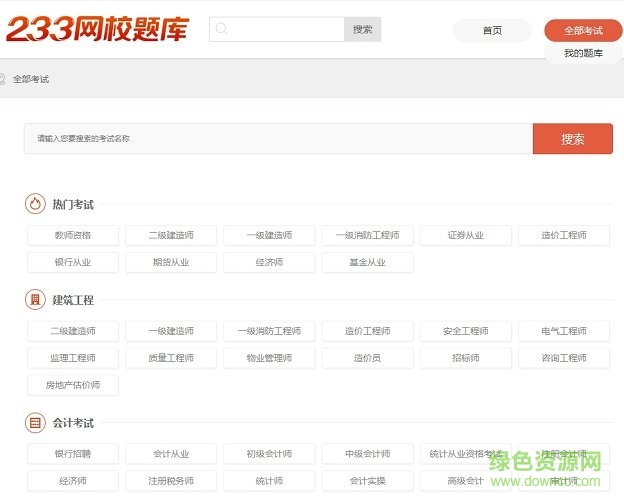Click the fire icon beside 热门考试
The width and height of the screenshot is (624, 500).
click(35, 204)
